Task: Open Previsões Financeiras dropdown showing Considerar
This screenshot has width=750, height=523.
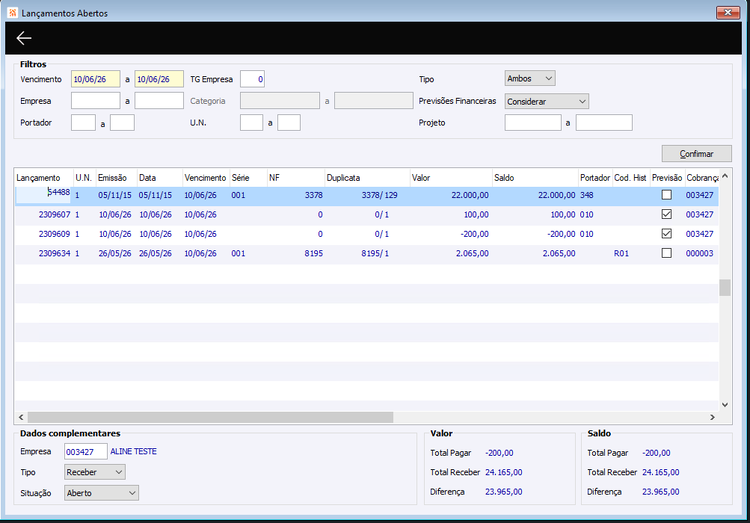Action: [x=547, y=101]
